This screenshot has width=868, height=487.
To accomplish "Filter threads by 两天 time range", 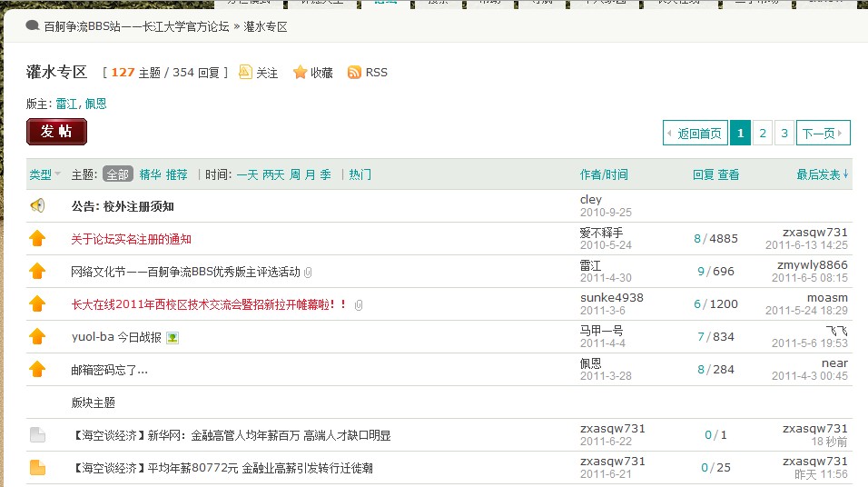I will pos(273,174).
